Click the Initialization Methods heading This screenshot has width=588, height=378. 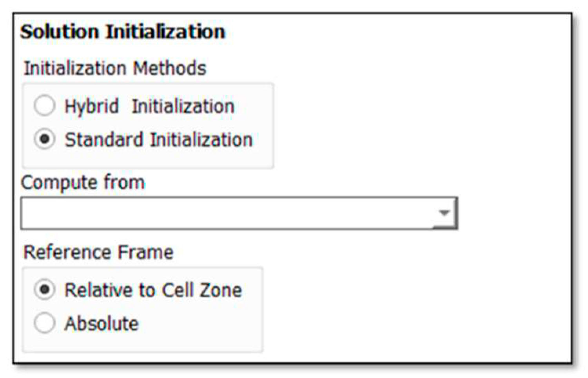pyautogui.click(x=115, y=68)
